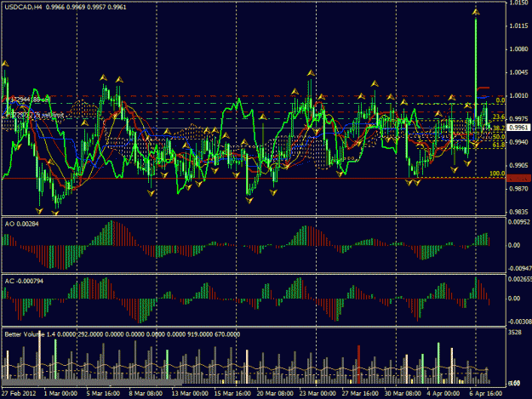Click the 1.0080 price axis label

519,49
